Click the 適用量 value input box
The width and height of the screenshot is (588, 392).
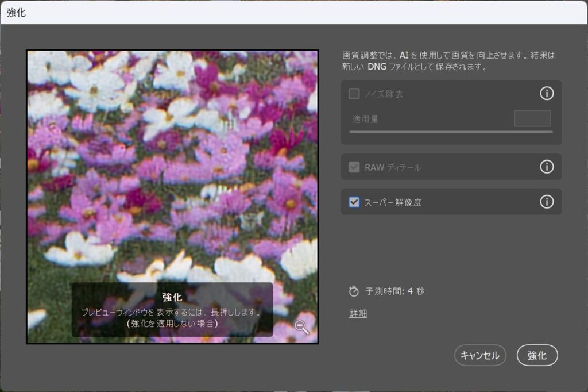point(532,118)
